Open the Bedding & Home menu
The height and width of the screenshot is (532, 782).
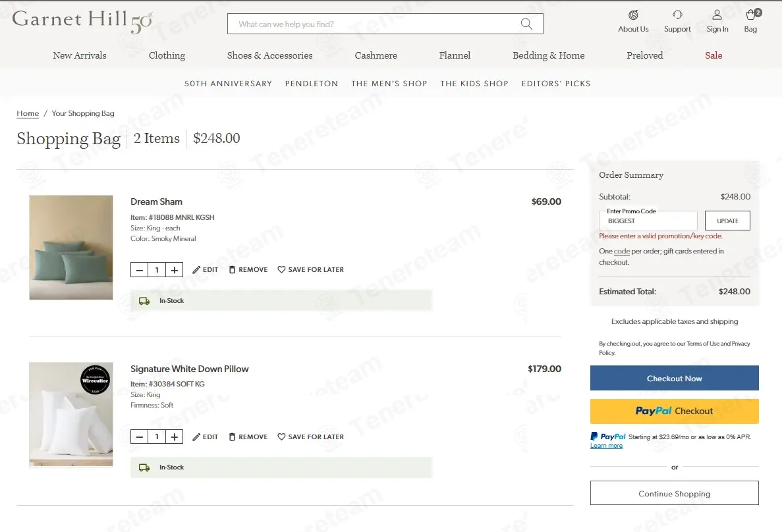click(x=549, y=55)
